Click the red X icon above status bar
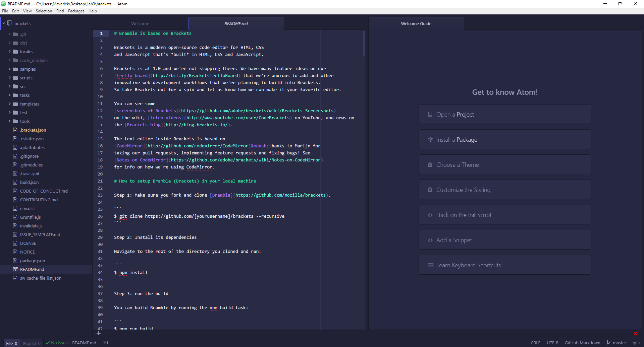644x347 pixels. coord(635,334)
